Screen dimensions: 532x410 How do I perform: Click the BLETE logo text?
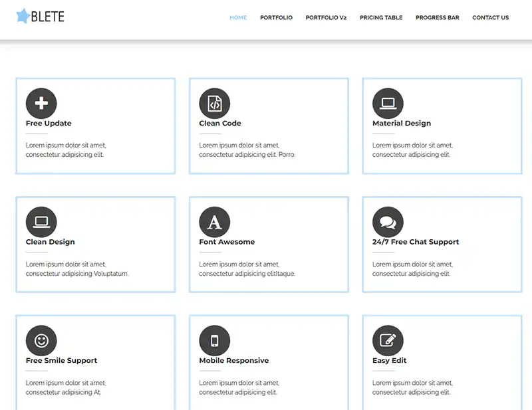coord(48,17)
